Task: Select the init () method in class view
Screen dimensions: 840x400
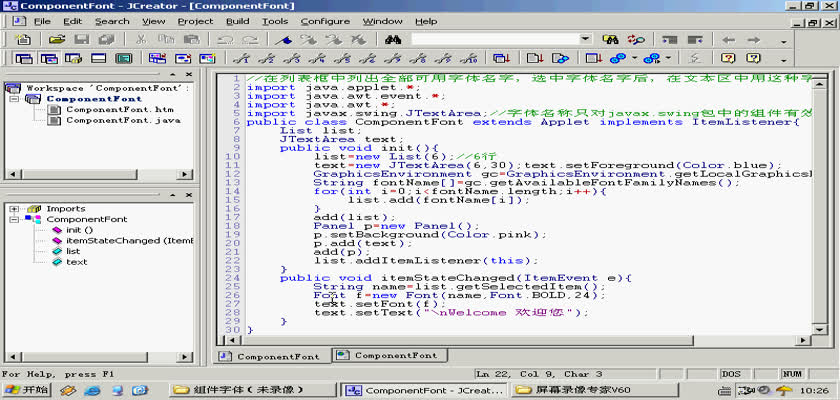Action: (x=79, y=230)
